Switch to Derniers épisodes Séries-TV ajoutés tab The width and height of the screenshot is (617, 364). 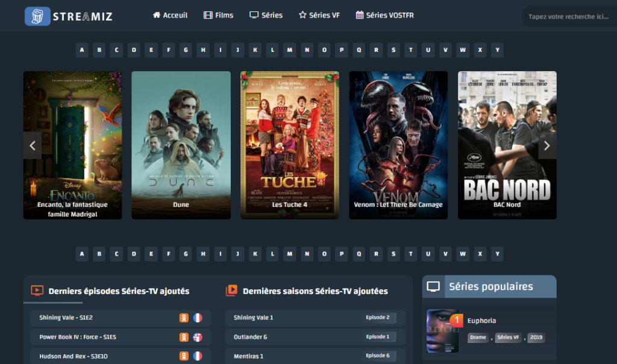pos(111,291)
